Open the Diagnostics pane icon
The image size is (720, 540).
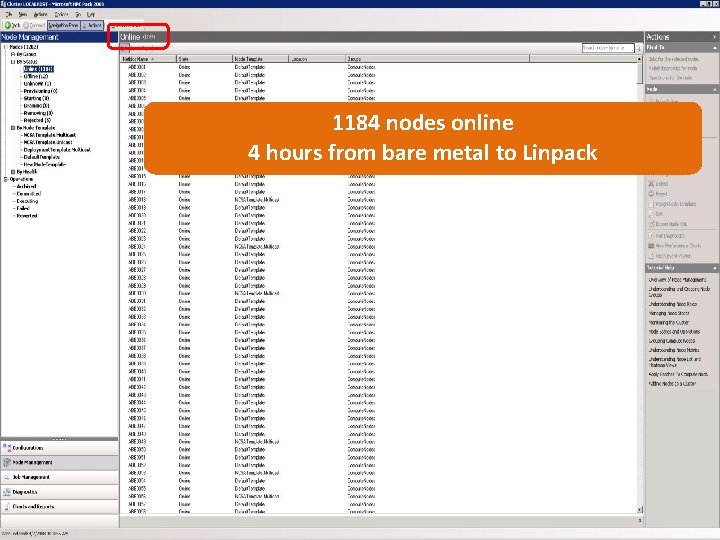tap(7, 492)
